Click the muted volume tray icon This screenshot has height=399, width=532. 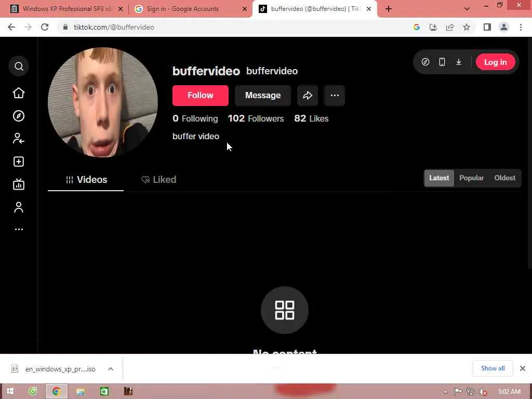(483, 392)
